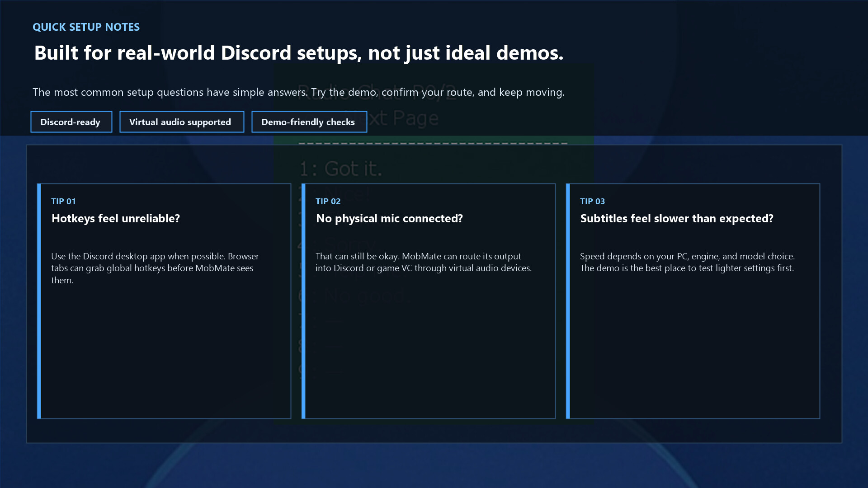
Task: Click the Discord-ready tag button
Action: click(71, 122)
